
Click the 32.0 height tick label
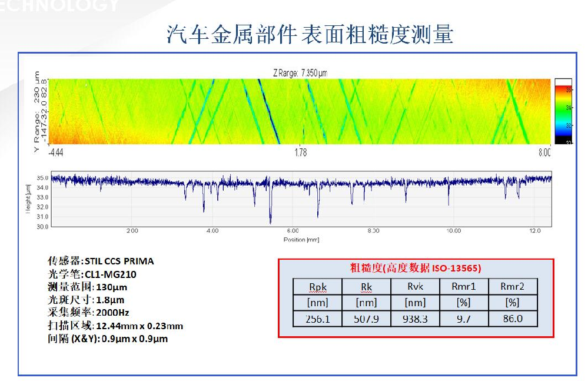point(42,207)
